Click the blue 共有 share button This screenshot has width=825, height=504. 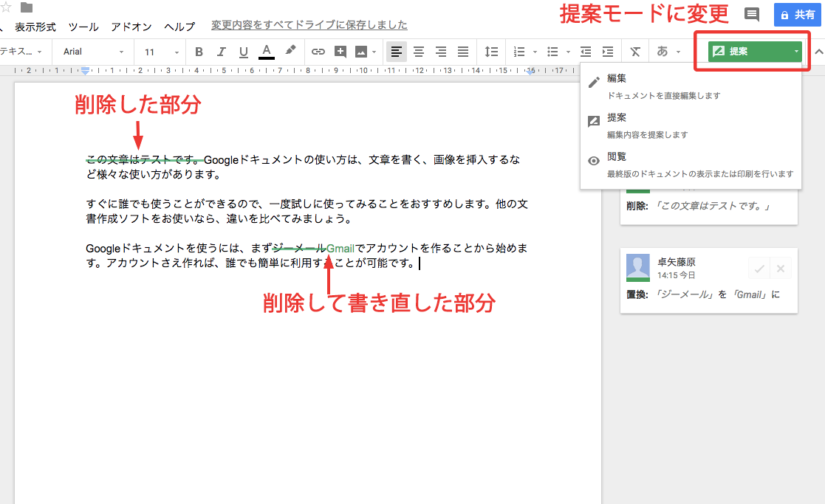tap(797, 14)
